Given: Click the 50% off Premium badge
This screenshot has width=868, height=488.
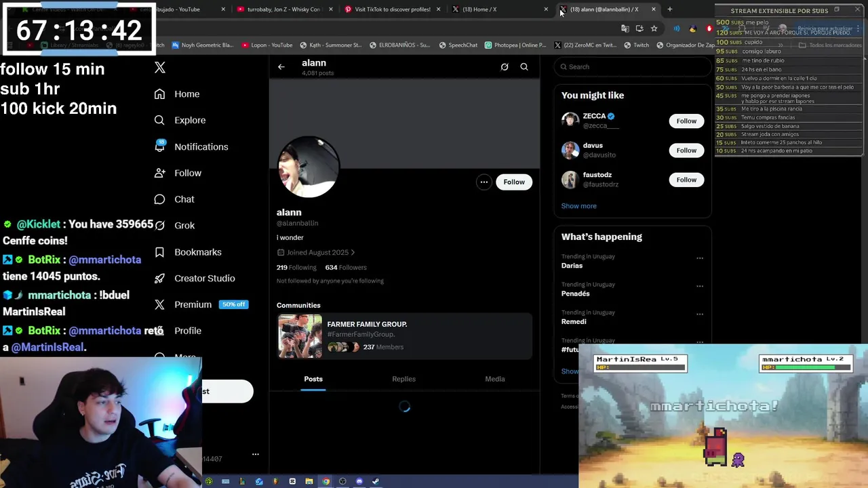Looking at the screenshot, I should pyautogui.click(x=233, y=304).
